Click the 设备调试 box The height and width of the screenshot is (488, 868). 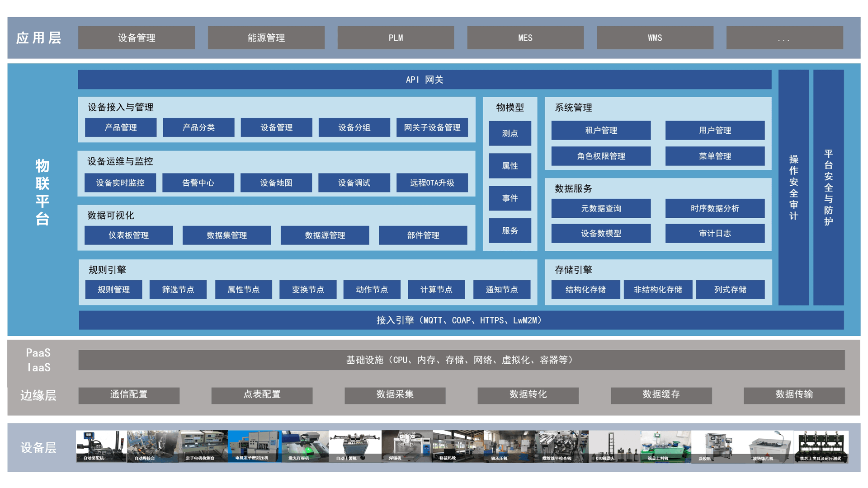354,183
